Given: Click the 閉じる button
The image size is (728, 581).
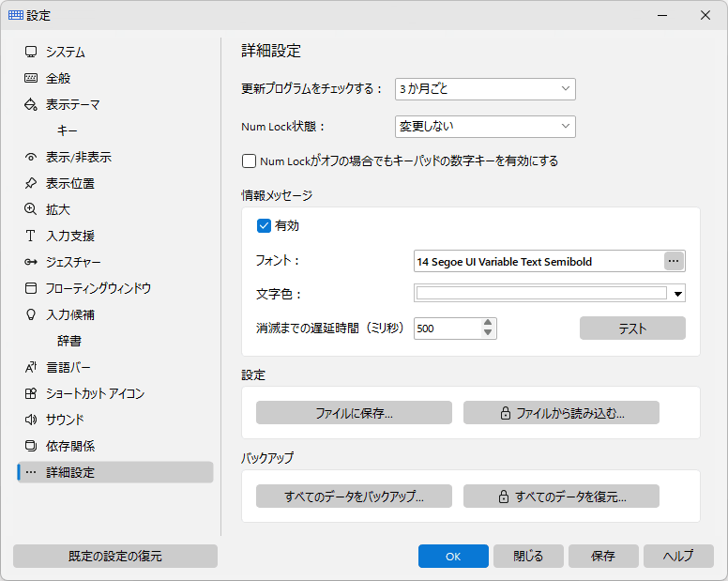Looking at the screenshot, I should pos(528,556).
